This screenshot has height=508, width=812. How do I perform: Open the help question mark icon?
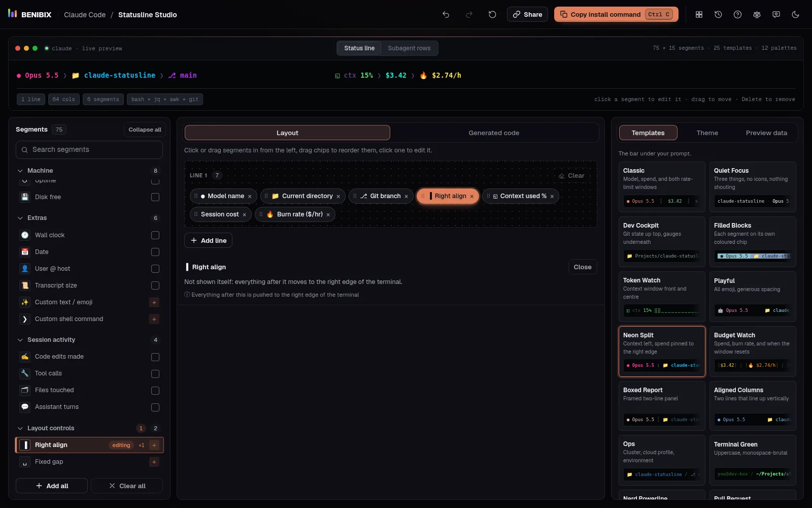[x=737, y=15]
